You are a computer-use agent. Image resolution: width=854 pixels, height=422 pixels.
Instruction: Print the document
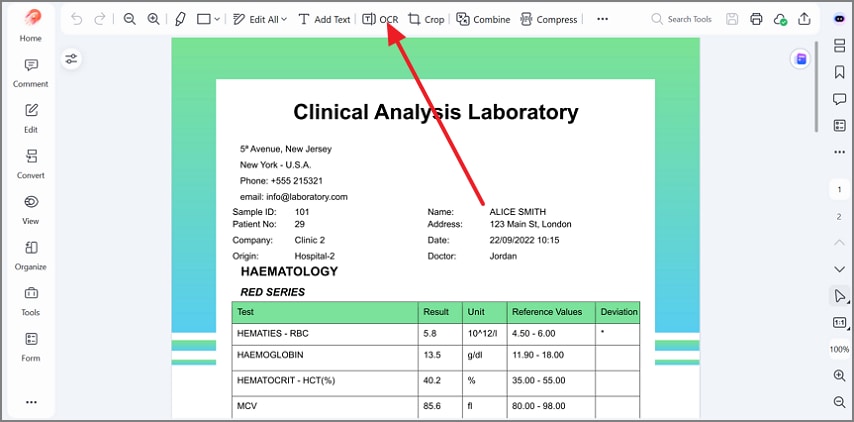click(x=756, y=19)
